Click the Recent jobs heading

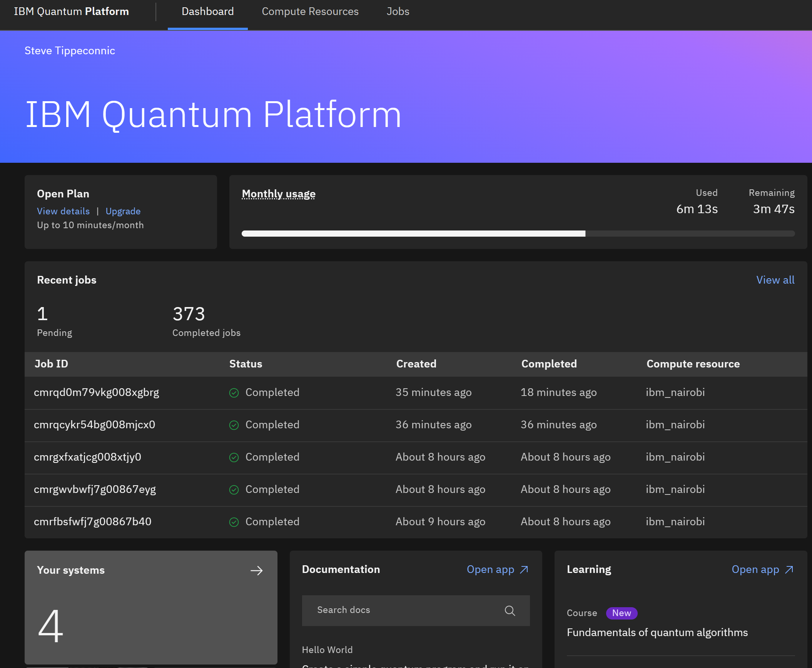click(x=67, y=280)
